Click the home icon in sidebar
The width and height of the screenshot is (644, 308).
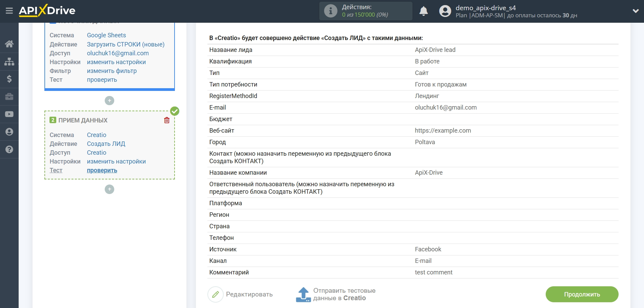(x=9, y=44)
